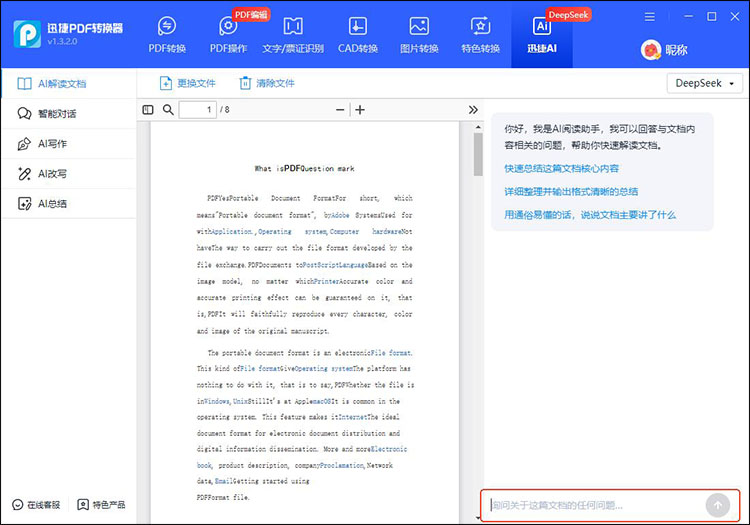Expand the DeepSeek model dropdown
The height and width of the screenshot is (525, 750).
point(705,84)
